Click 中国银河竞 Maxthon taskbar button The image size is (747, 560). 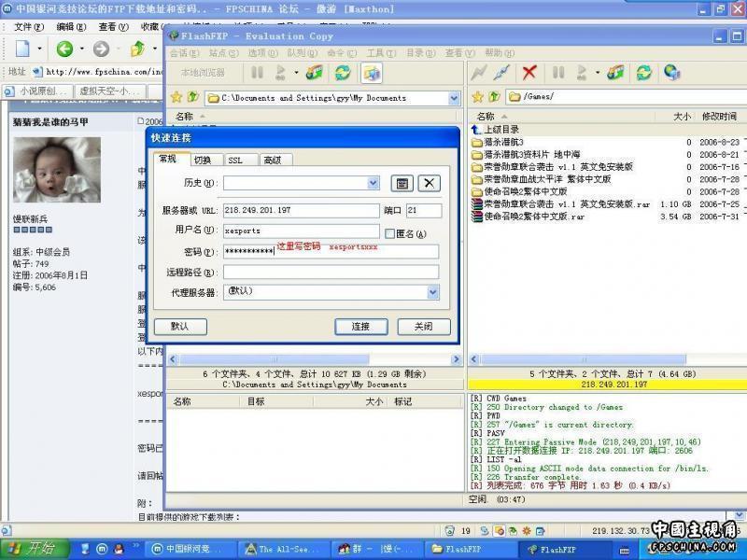[190, 549]
